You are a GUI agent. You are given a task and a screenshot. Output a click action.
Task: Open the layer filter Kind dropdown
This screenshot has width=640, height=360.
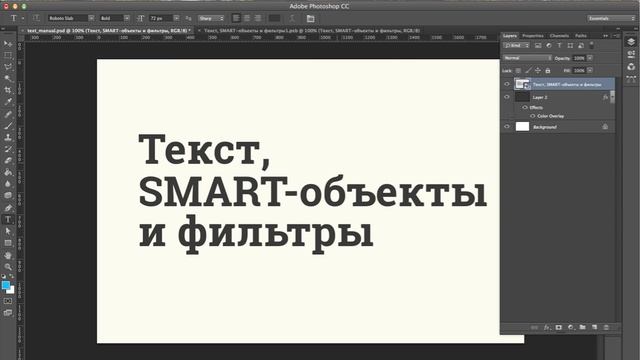click(516, 45)
